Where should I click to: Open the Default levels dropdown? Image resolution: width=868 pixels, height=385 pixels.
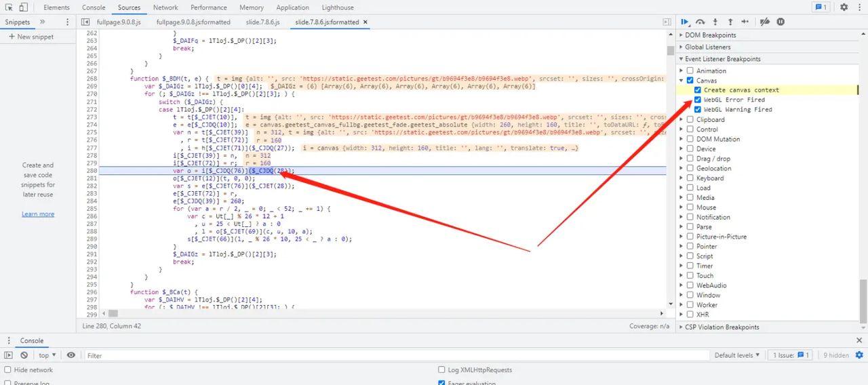click(x=737, y=355)
